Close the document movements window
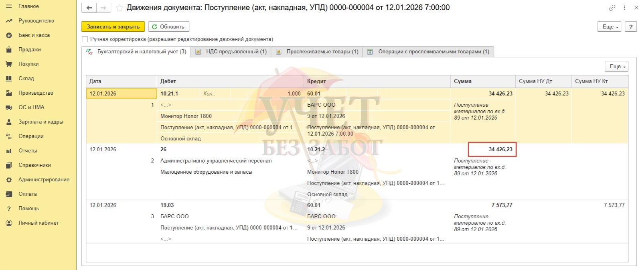Viewport: 644px width, 270px height. [x=636, y=8]
